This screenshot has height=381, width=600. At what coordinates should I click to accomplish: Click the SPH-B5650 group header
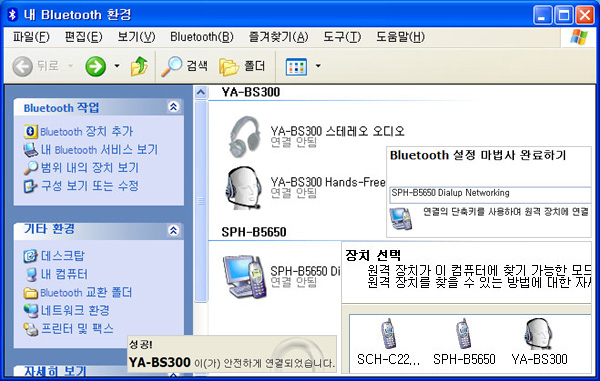click(x=254, y=232)
